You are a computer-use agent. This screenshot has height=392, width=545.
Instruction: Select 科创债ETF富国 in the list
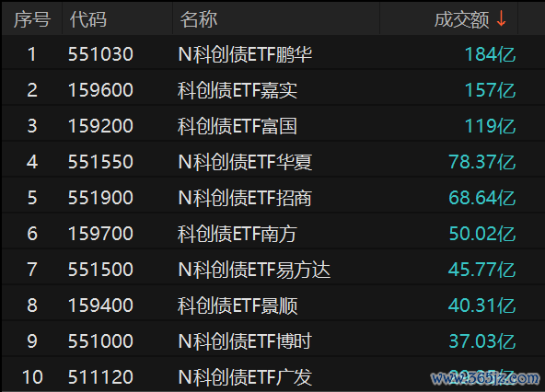pyautogui.click(x=238, y=126)
